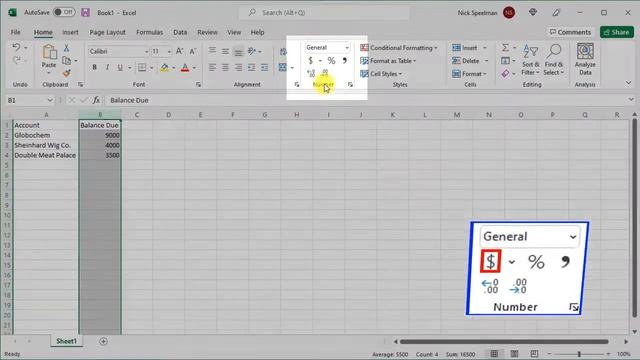Toggle Center horizontal alignment

tap(225, 67)
